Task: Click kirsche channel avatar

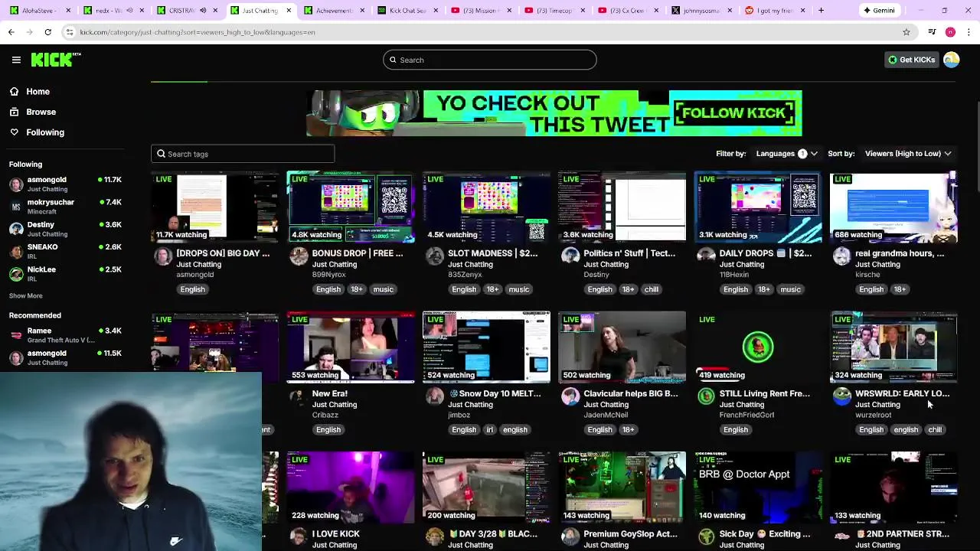Action: [841, 256]
